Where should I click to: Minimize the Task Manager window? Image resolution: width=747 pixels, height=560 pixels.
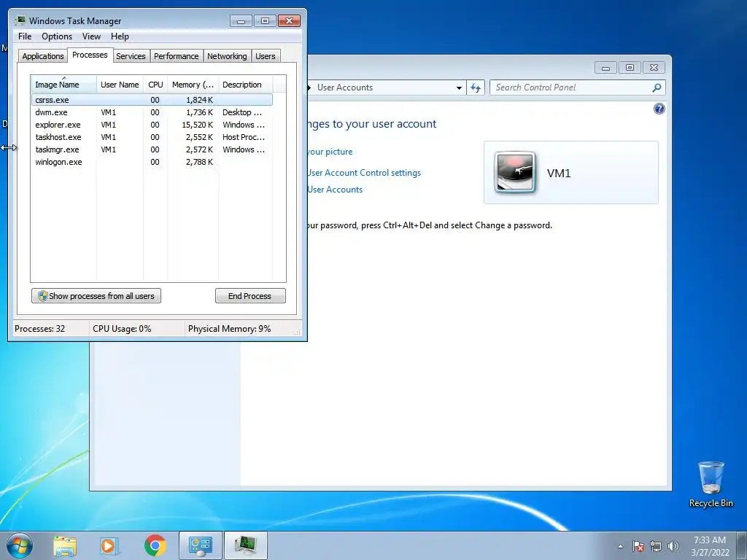(241, 21)
